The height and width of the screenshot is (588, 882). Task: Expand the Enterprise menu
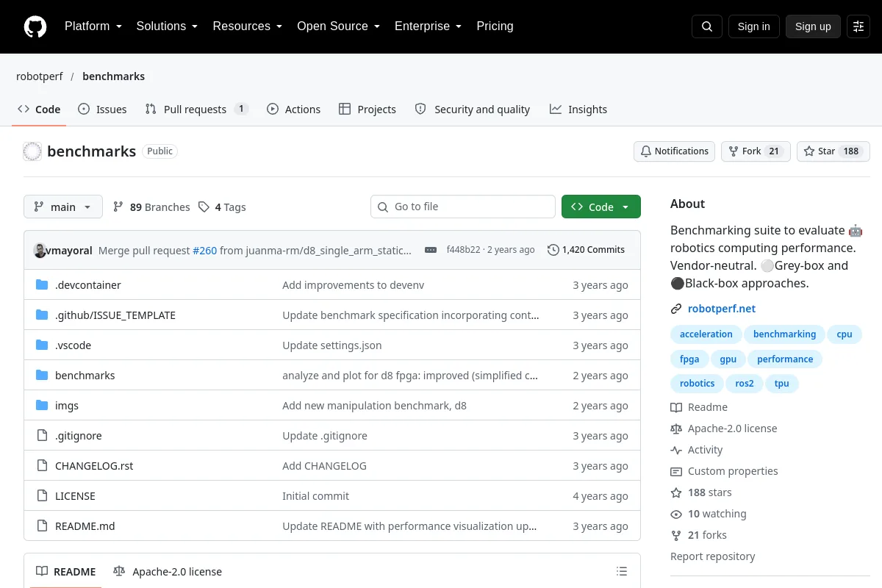tap(429, 26)
